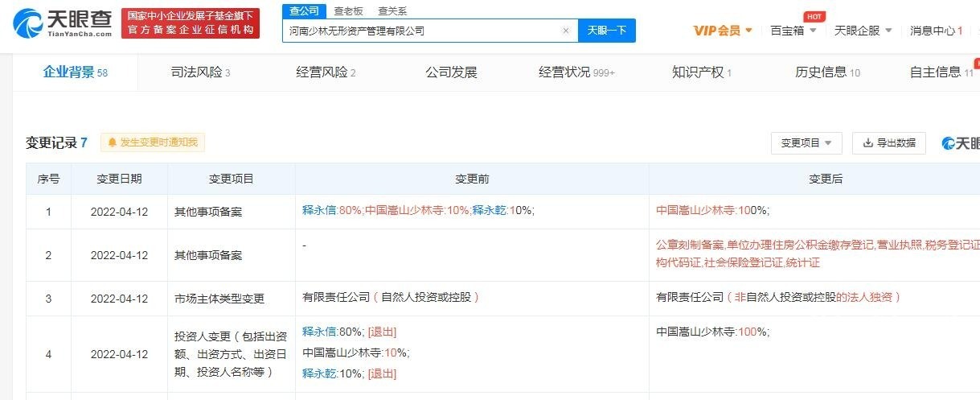
Task: Open the 企业背景 section tab
Action: (75, 72)
